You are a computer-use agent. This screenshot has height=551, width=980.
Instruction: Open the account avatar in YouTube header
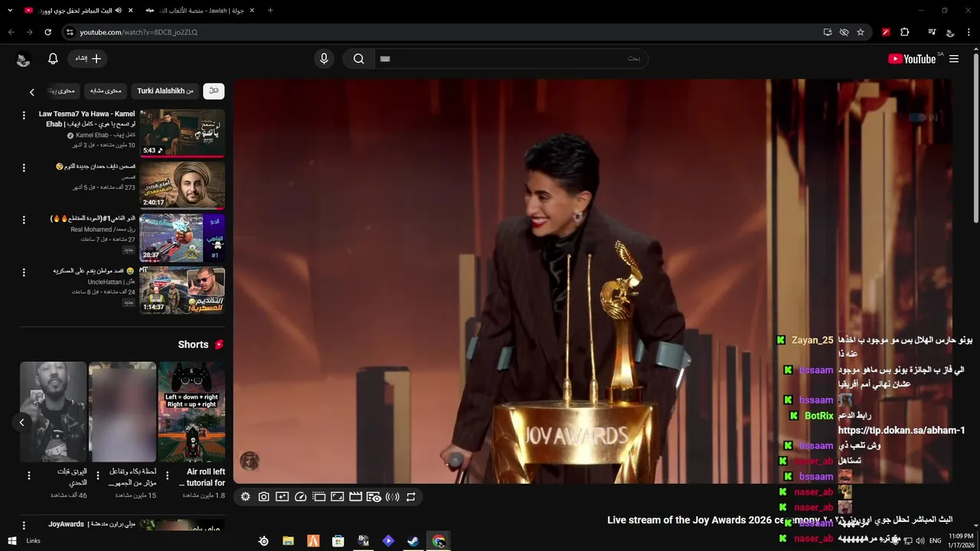coord(23,60)
